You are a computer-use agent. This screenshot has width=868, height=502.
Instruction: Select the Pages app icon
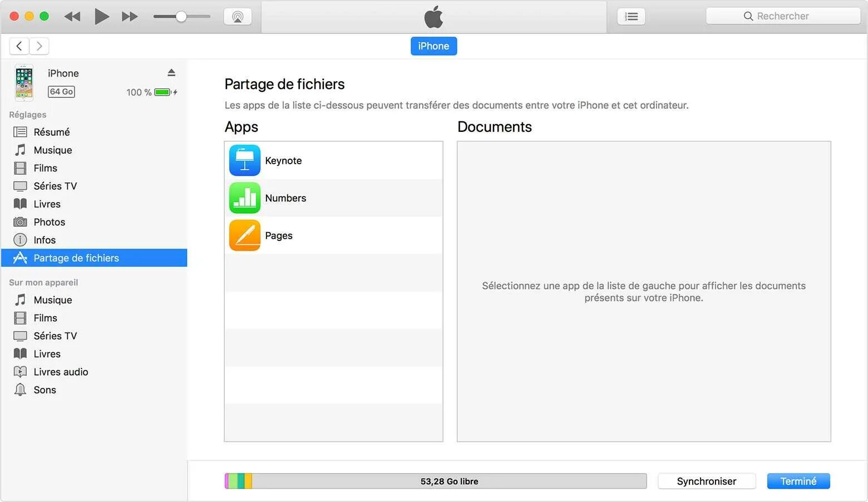(245, 235)
